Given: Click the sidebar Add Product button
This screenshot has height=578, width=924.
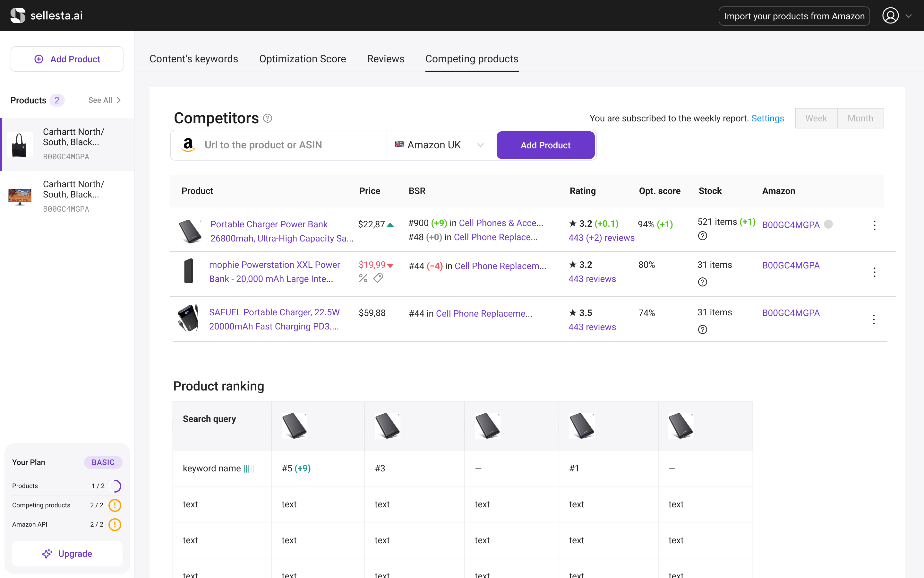Looking at the screenshot, I should coord(67,59).
